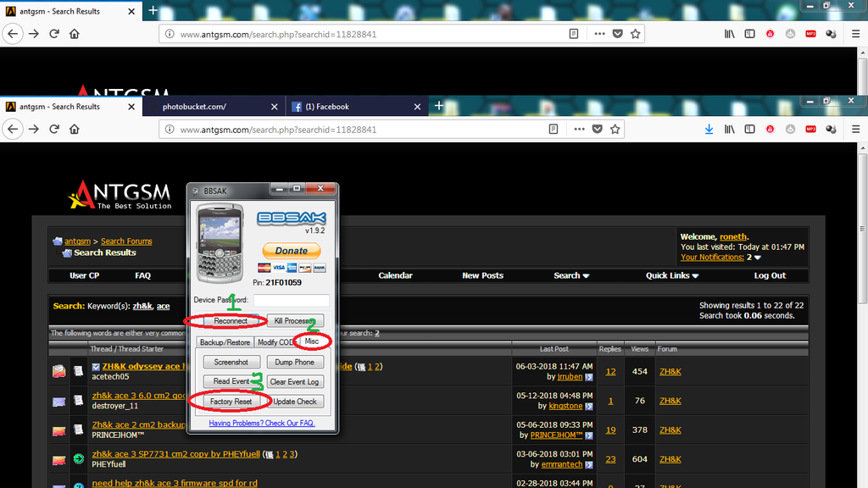The image size is (868, 488).
Task: Click go-to-last-post icon beside kingstone
Action: click(x=588, y=407)
